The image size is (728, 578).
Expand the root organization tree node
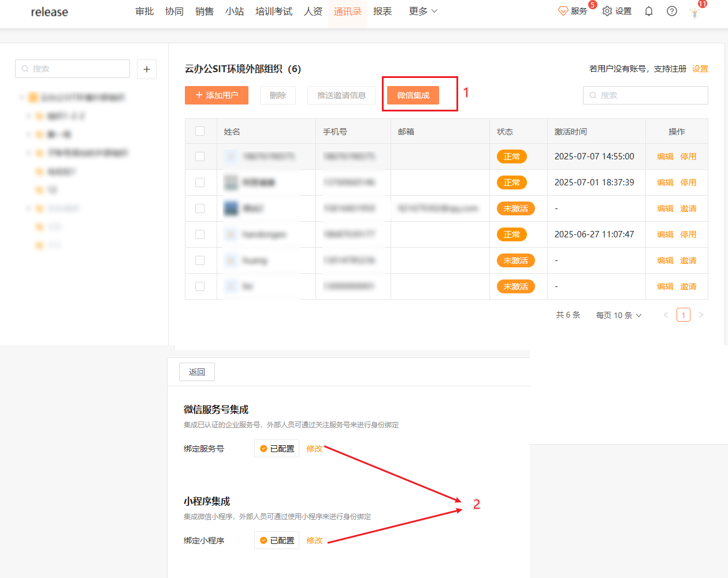(x=21, y=98)
